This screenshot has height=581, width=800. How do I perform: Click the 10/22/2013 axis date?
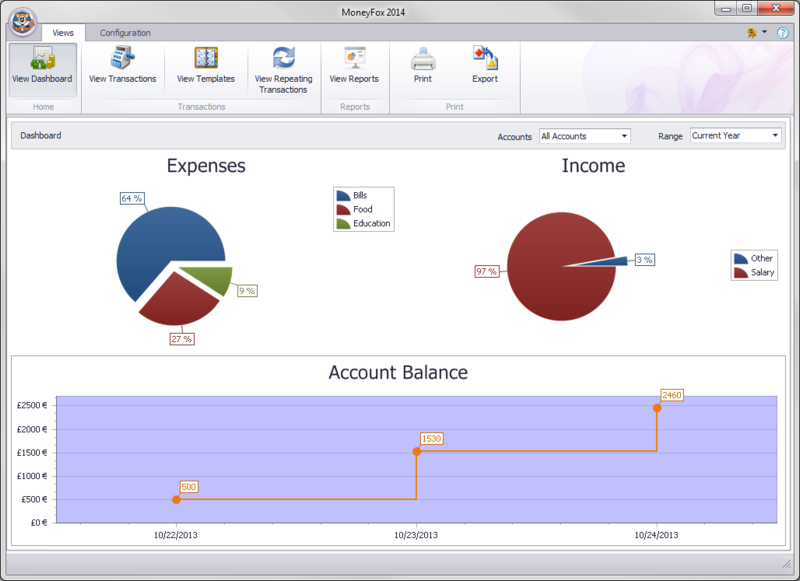click(176, 535)
